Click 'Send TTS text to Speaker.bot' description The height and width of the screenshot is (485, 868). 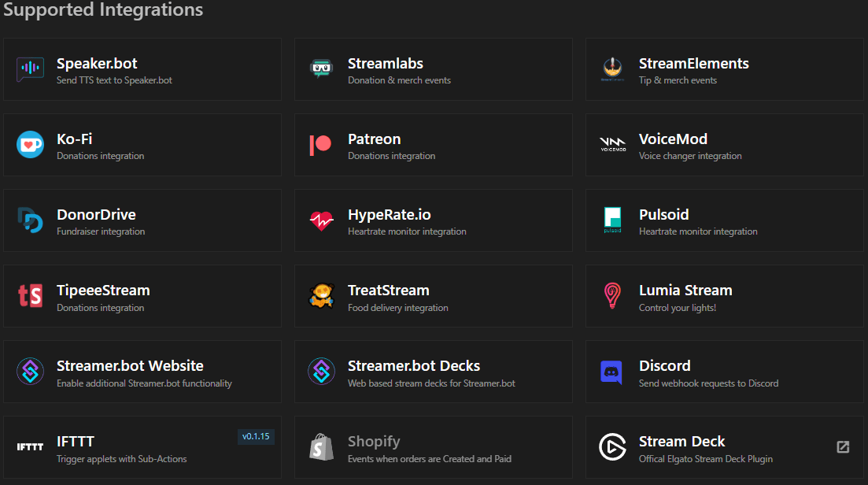click(114, 80)
